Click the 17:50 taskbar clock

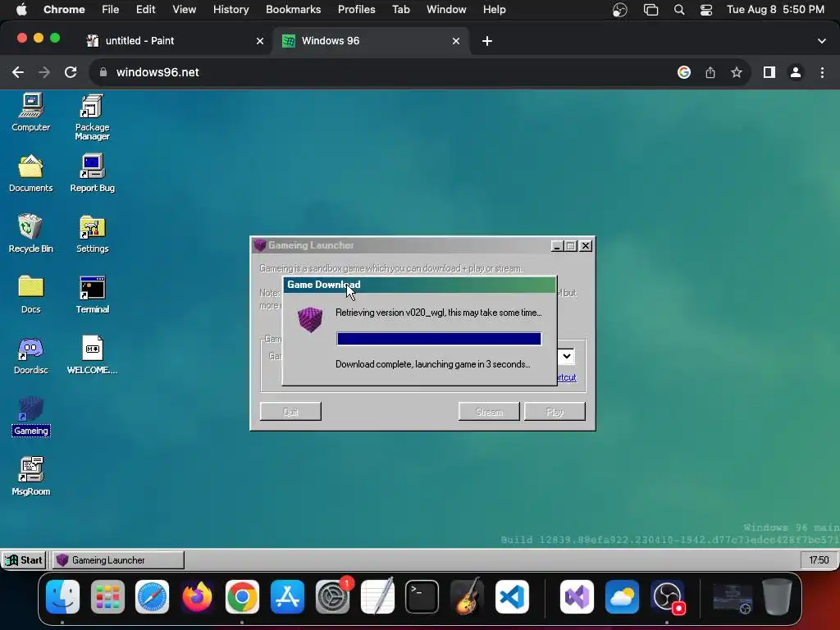819,559
